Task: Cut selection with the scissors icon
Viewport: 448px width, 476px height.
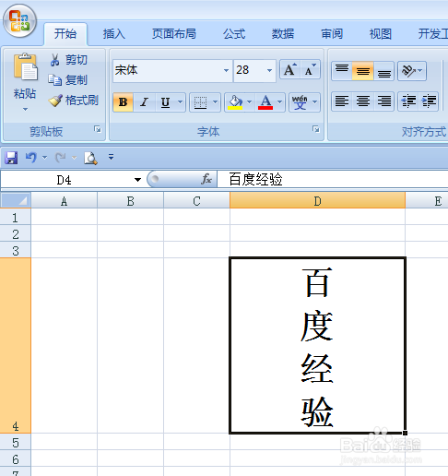Action: [x=54, y=60]
